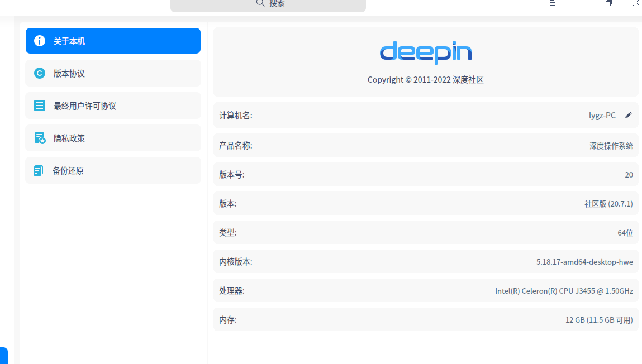Click kernel value 5.18.17-amd64-desktop-hwe
Screen dimensions: 642x364
[584, 262]
